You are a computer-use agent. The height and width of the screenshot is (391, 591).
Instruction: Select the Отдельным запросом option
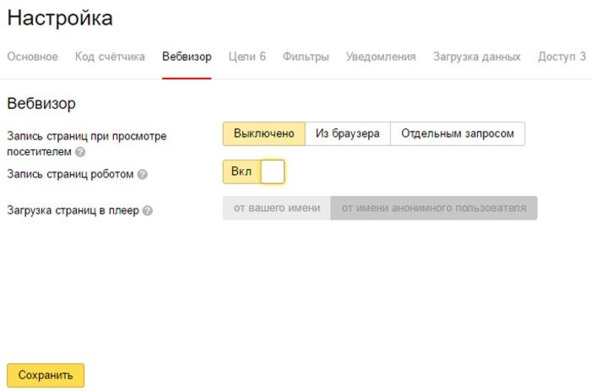click(x=458, y=133)
